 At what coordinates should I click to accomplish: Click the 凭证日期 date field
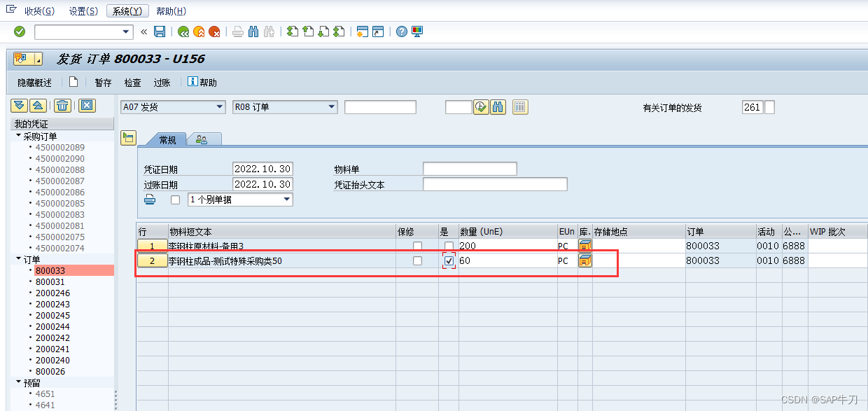coord(262,169)
